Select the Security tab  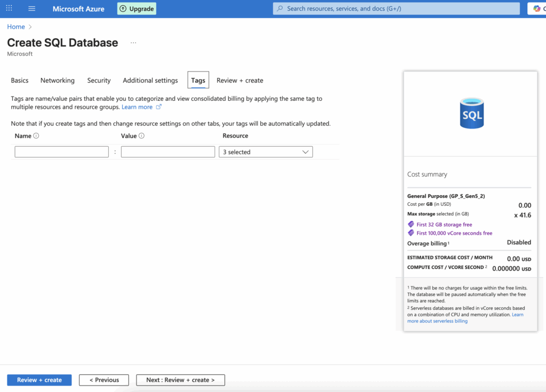(99, 80)
